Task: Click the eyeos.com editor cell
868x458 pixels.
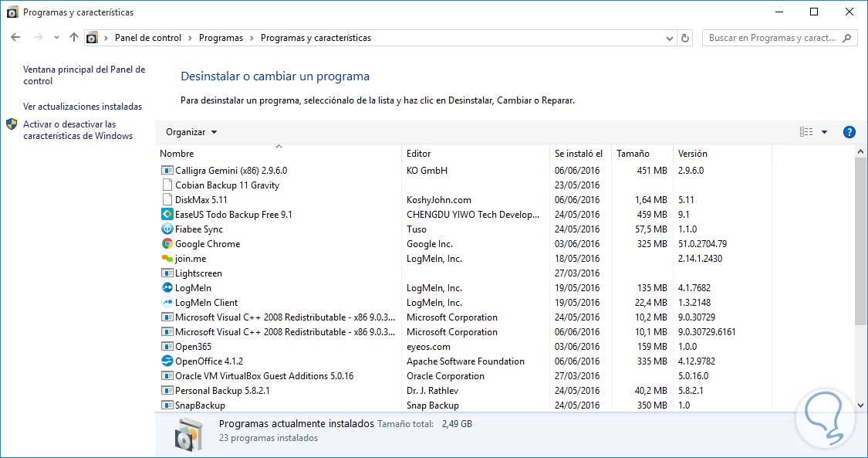Action: [x=428, y=347]
